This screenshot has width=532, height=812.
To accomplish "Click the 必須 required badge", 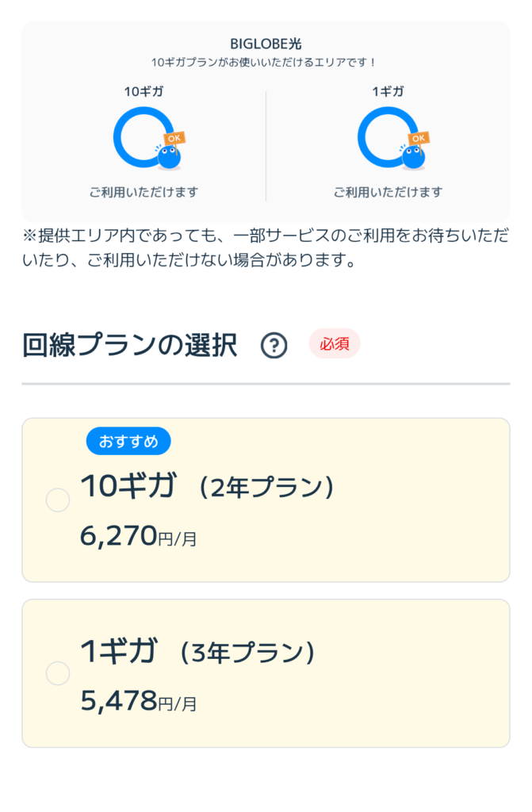I will (x=334, y=343).
